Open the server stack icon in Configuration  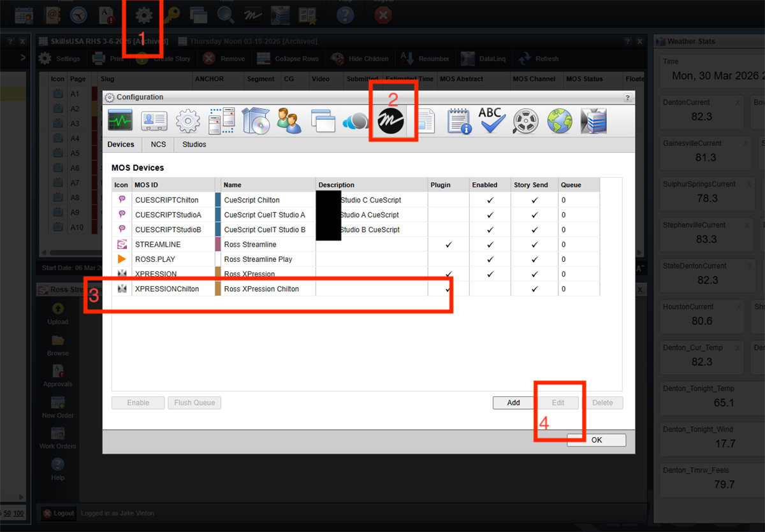tap(593, 120)
